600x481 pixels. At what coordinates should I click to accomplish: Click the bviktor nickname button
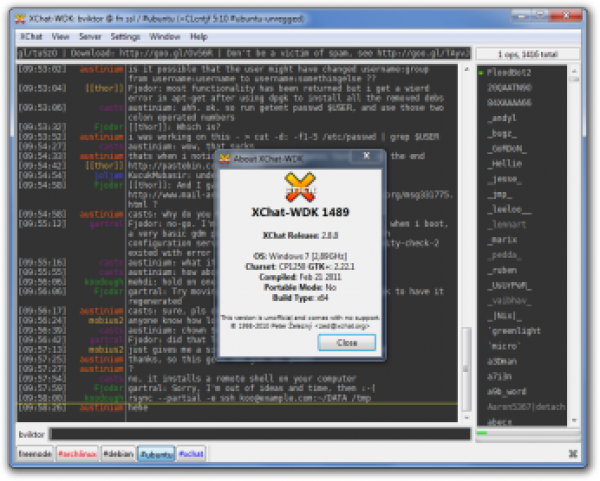tap(31, 434)
